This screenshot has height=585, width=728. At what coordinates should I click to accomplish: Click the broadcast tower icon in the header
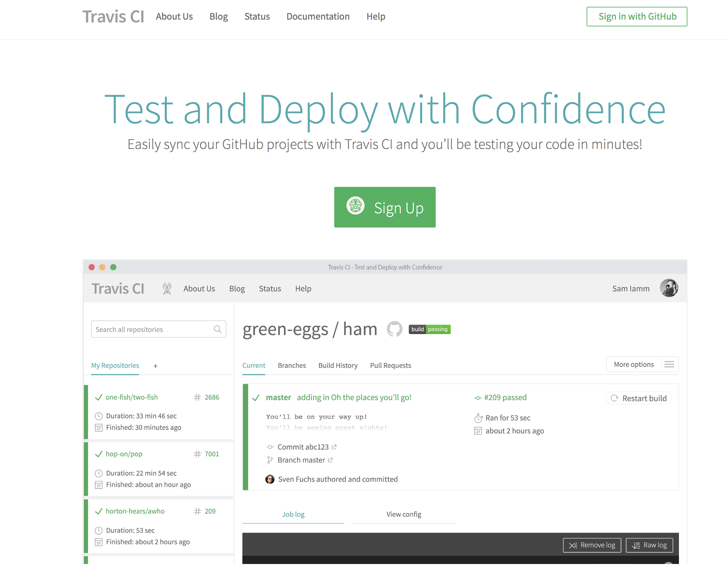[167, 288]
